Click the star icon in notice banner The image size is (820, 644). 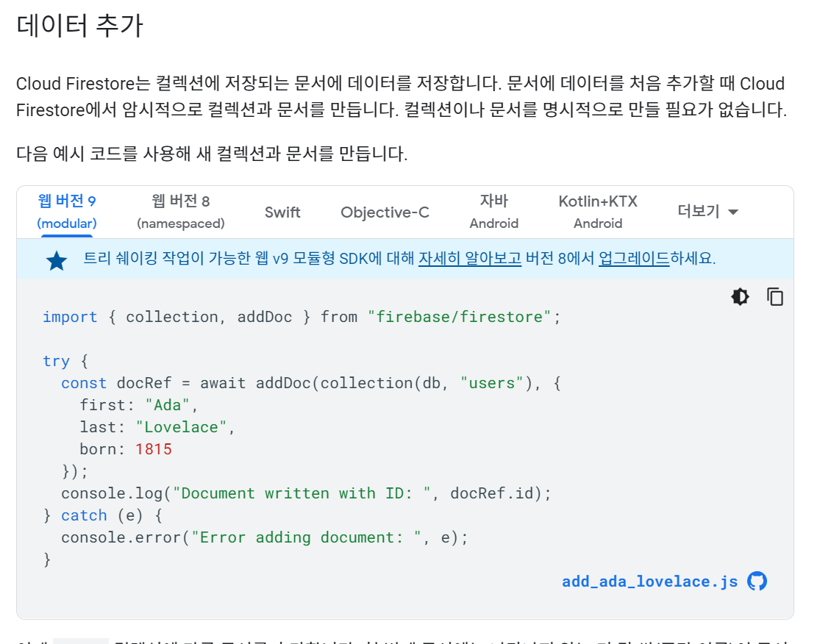(57, 260)
